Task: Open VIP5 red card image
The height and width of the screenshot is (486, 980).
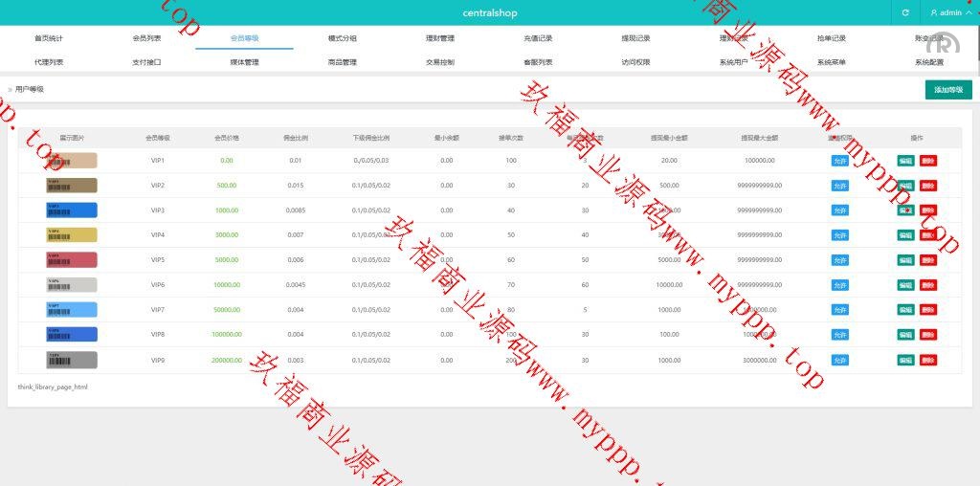Action: pyautogui.click(x=72, y=260)
